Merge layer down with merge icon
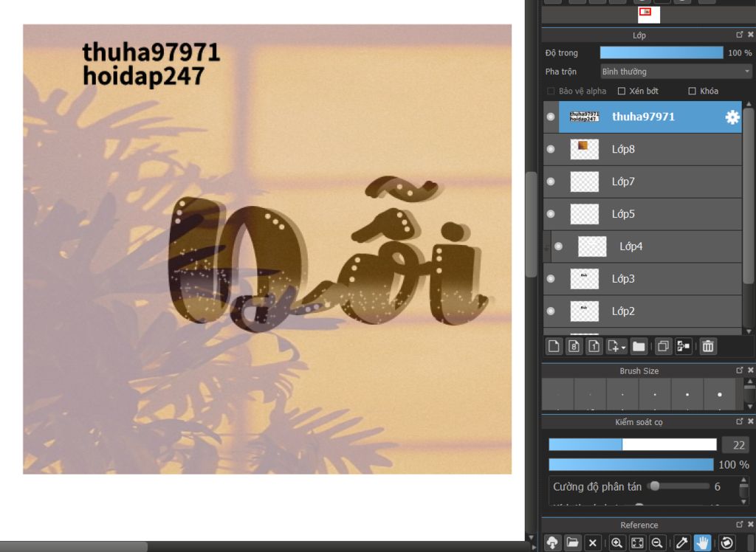Image resolution: width=756 pixels, height=552 pixels. [683, 346]
